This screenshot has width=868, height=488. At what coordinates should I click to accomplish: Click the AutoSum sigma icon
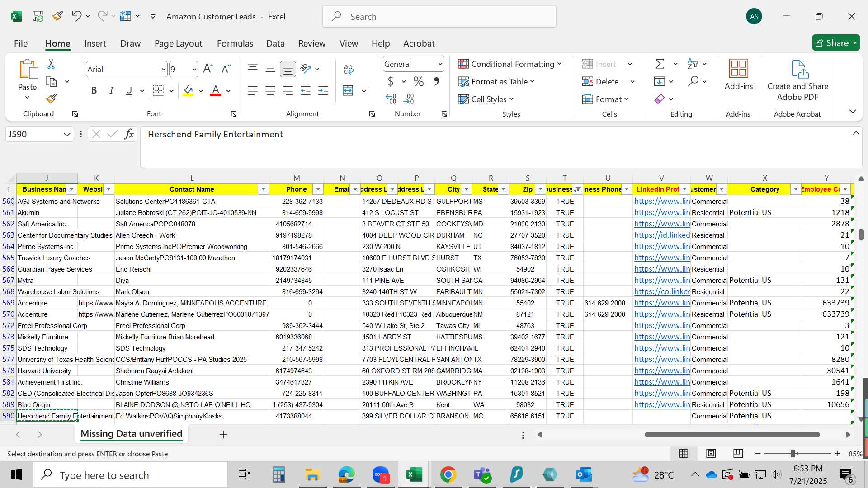[x=660, y=64]
